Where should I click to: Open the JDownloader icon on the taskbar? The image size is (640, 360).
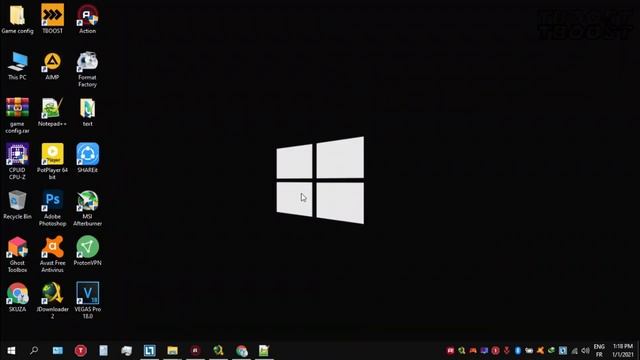coord(218,351)
